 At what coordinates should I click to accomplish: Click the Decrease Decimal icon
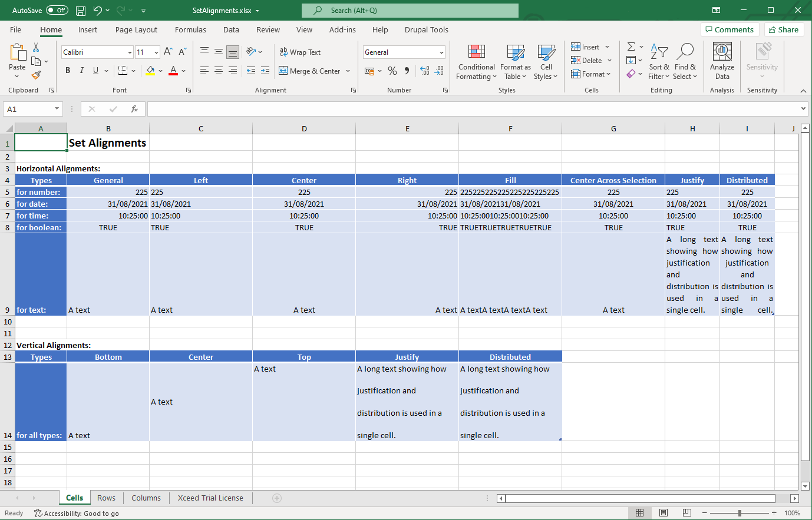439,71
